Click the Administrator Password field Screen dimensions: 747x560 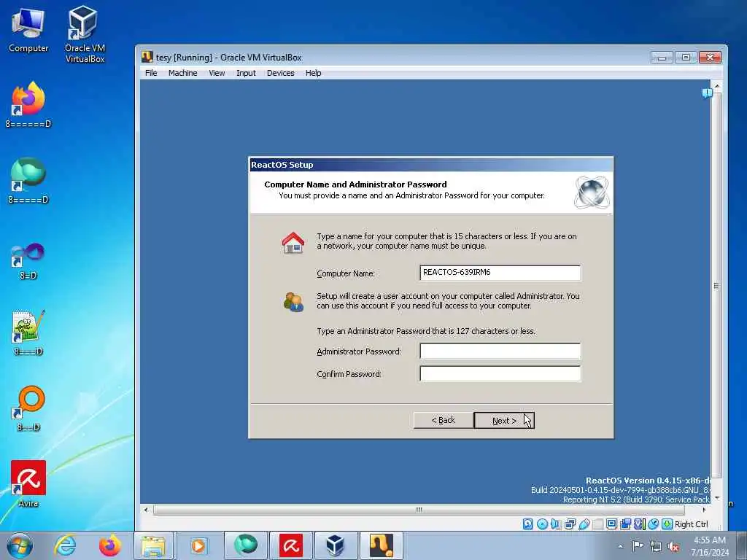click(x=500, y=351)
